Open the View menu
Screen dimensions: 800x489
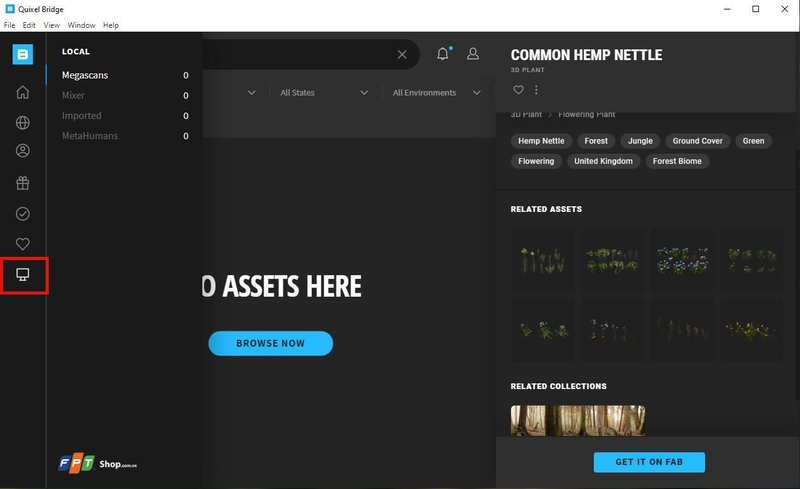click(52, 25)
